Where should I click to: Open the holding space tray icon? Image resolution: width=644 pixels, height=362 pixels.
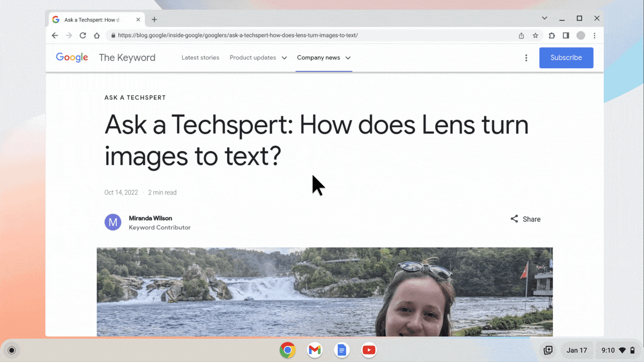[548, 350]
